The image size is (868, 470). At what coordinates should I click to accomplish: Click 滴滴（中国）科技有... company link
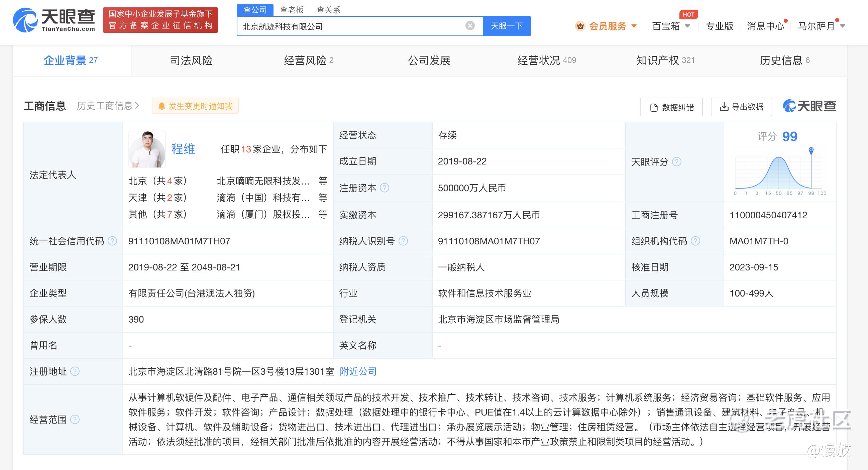[263, 198]
